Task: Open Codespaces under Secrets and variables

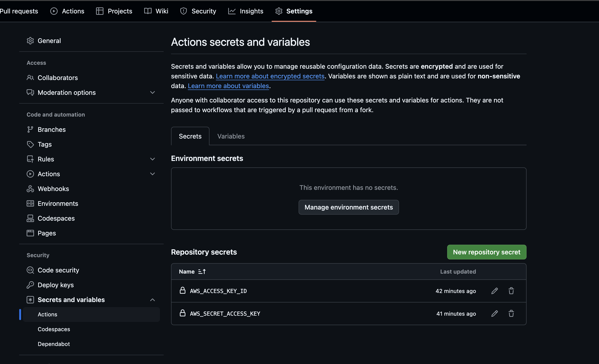Action: pos(54,329)
